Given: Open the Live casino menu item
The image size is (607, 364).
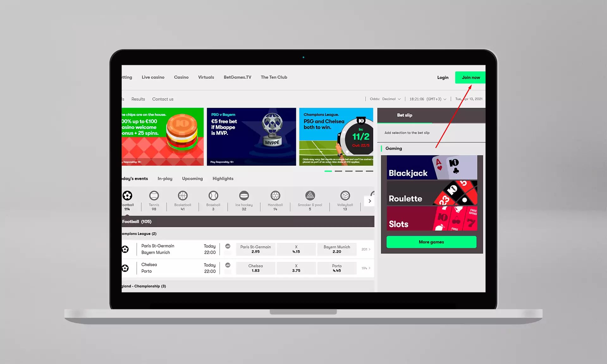Looking at the screenshot, I should (x=153, y=77).
